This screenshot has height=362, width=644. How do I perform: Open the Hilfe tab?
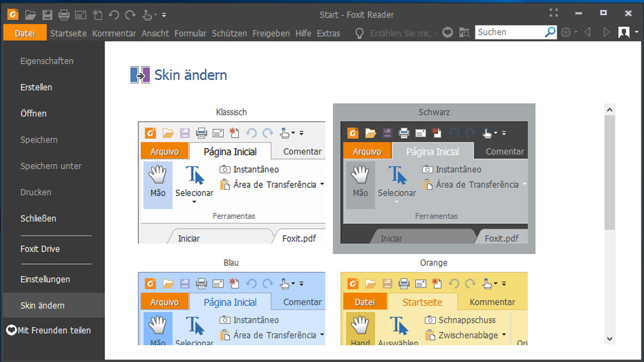[303, 33]
